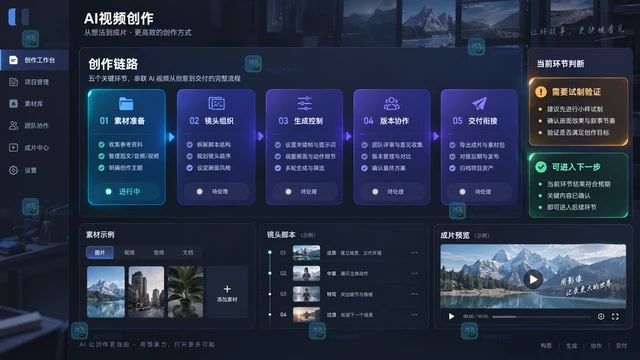Click the 待处理 status on 镜头组织 card

pos(216,191)
